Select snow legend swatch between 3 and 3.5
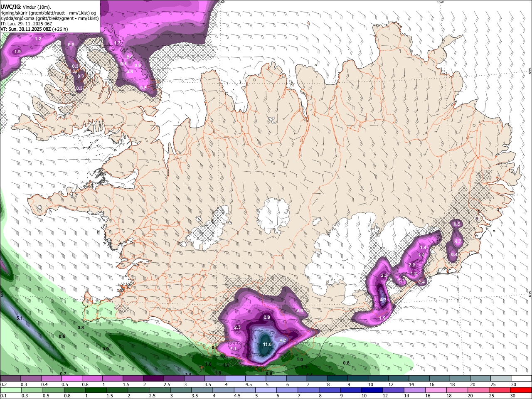 pos(195,378)
